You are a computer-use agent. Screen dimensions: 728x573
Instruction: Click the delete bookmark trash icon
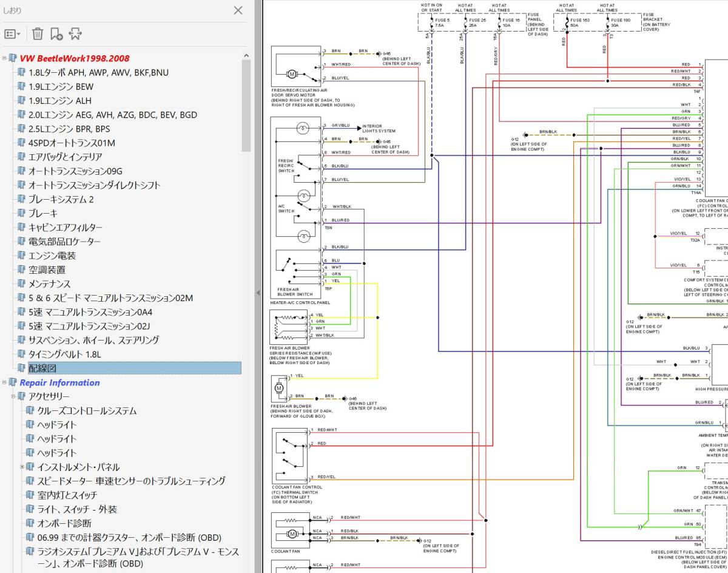tap(38, 34)
